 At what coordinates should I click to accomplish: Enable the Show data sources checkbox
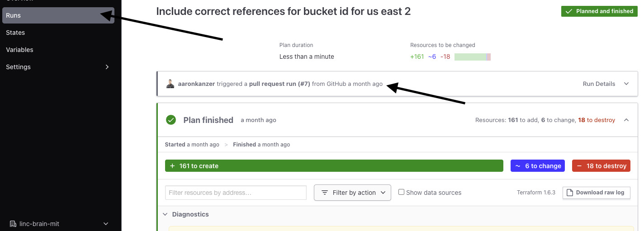pyautogui.click(x=401, y=192)
